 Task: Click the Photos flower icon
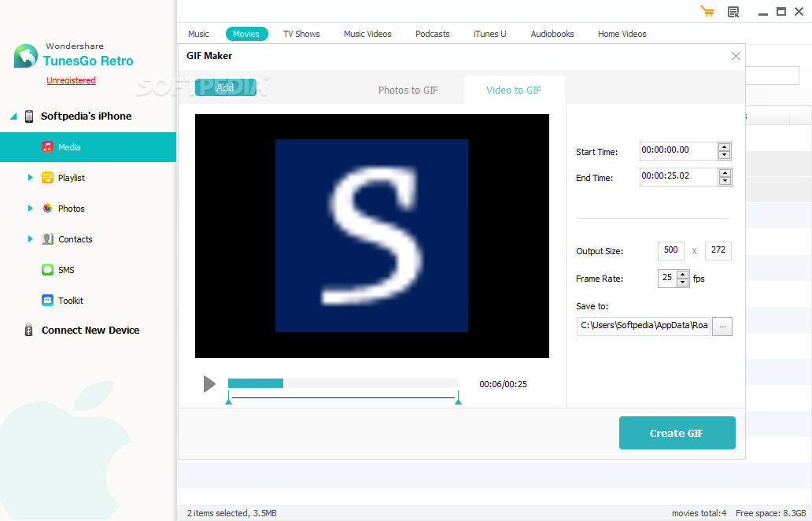48,209
